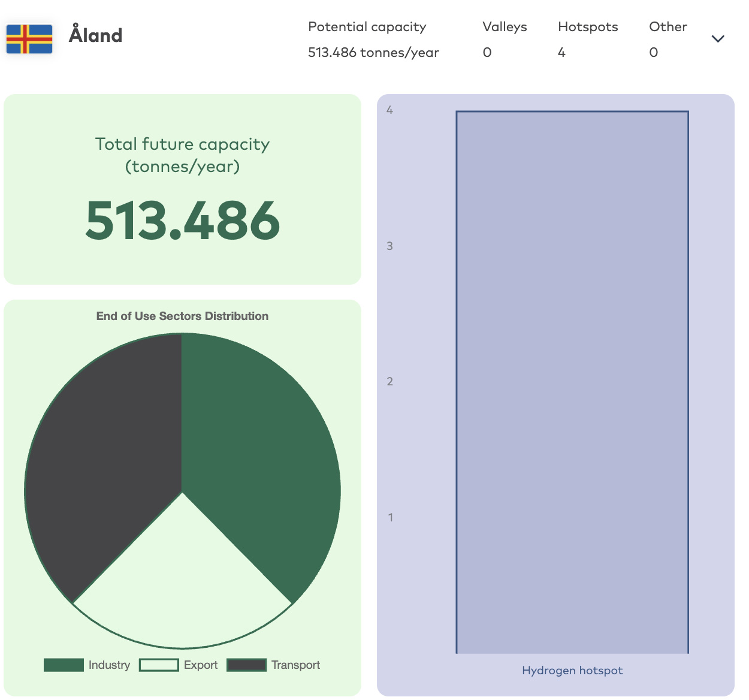Click End of Use Sectors Distribution title
This screenshot has width=749, height=700.
[x=182, y=316]
